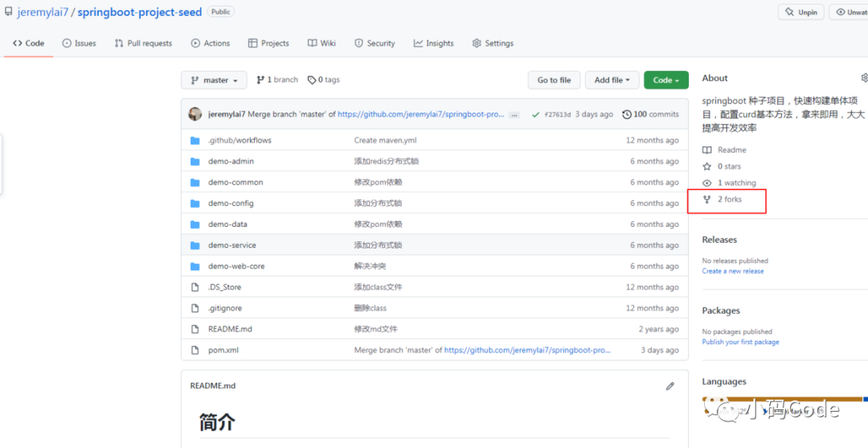The height and width of the screenshot is (448, 868).
Task: Click the pom.xml file icon
Action: point(194,350)
